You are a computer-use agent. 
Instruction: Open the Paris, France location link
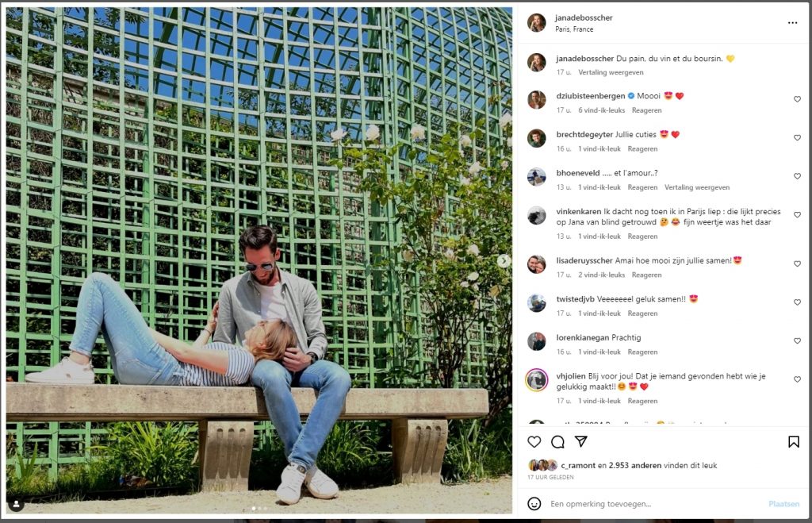(574, 29)
